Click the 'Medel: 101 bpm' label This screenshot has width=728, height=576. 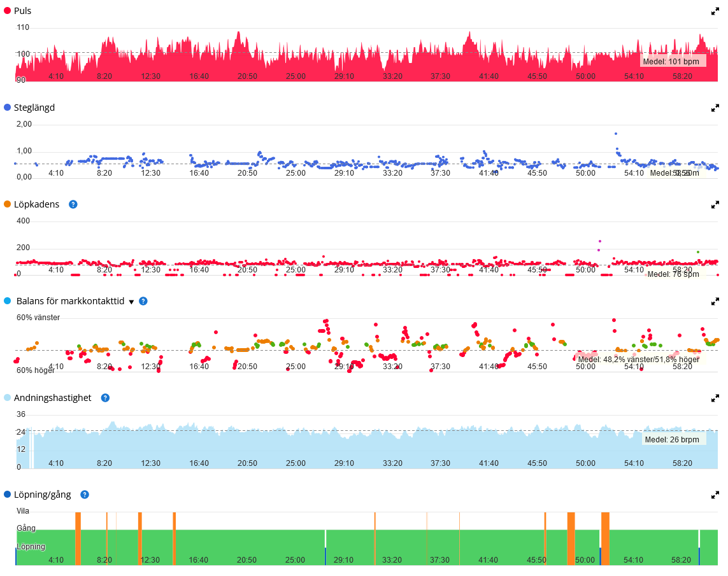click(x=671, y=62)
